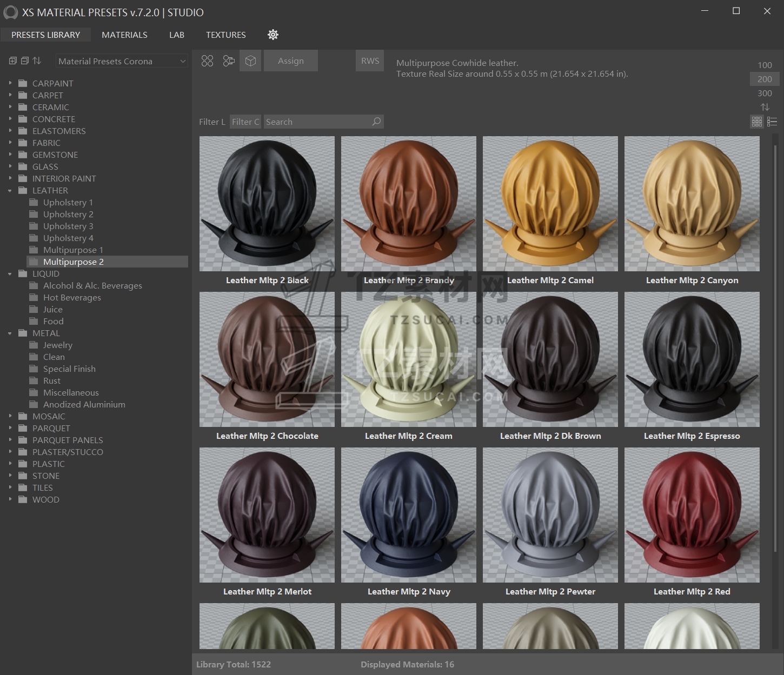
Task: Set thumbnail size to 300
Action: (x=765, y=93)
